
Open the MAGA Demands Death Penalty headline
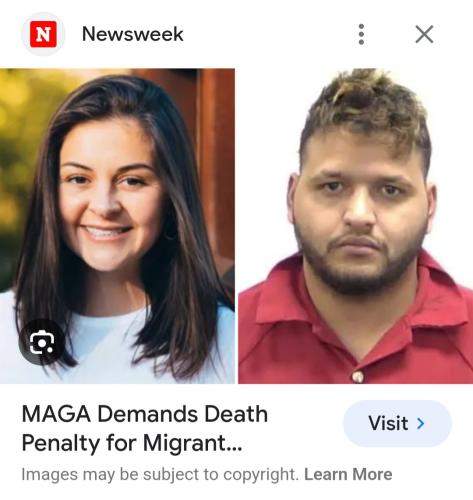[145, 428]
